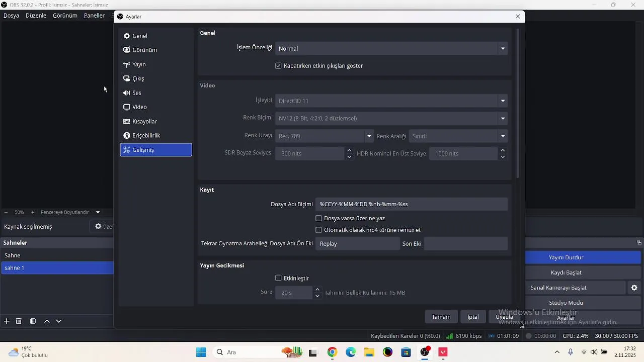The height and width of the screenshot is (362, 644).
Task: Show hidden system tray icons chevron
Action: [x=557, y=352]
